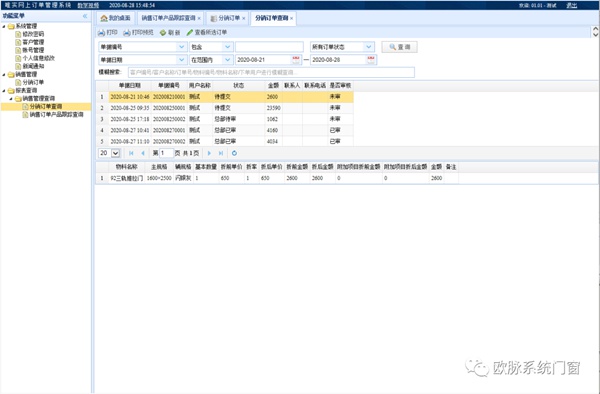Go to first page of results
This screenshot has width=600, height=394.
[131, 153]
